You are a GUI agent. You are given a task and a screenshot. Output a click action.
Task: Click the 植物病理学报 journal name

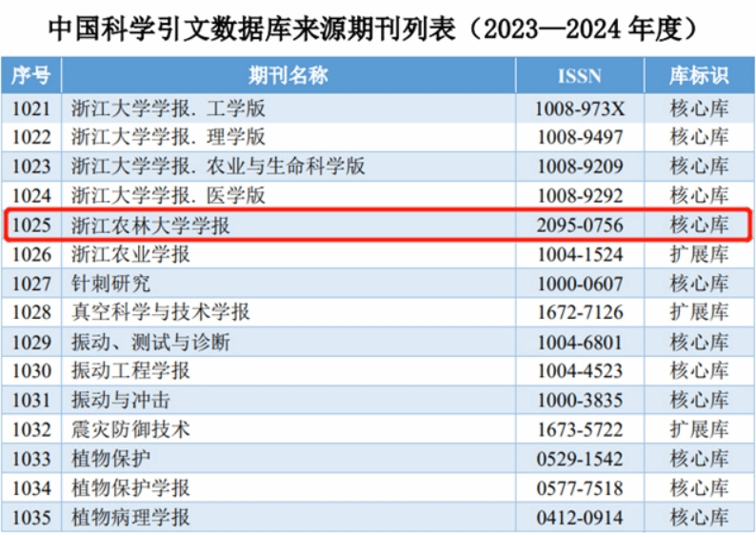point(130,518)
